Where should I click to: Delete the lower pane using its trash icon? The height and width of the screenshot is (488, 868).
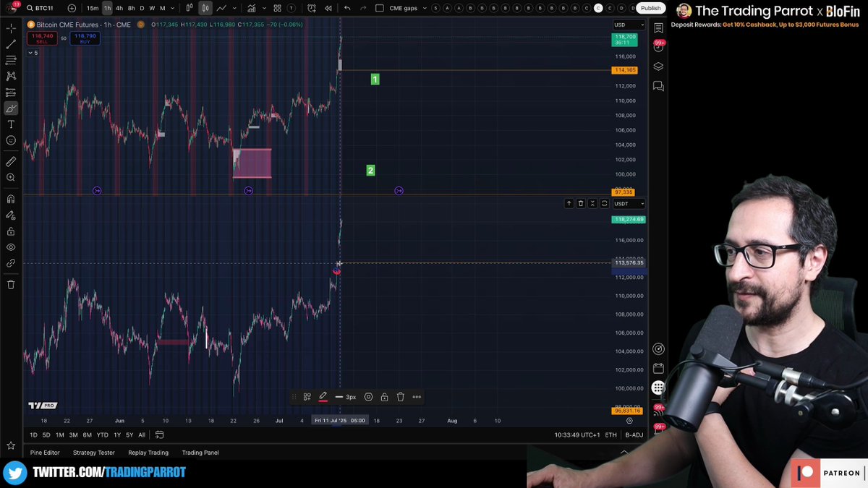581,204
